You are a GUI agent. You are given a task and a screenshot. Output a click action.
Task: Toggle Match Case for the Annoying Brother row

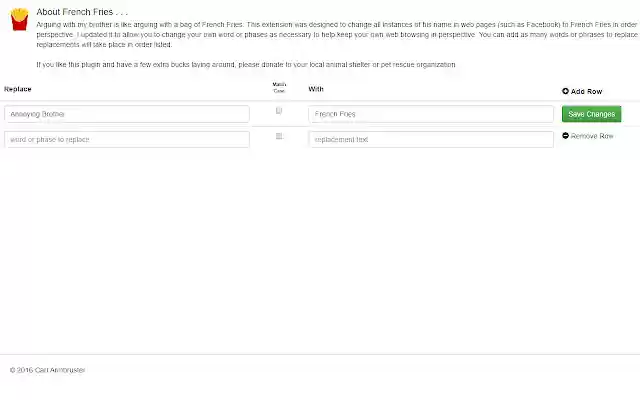279,110
